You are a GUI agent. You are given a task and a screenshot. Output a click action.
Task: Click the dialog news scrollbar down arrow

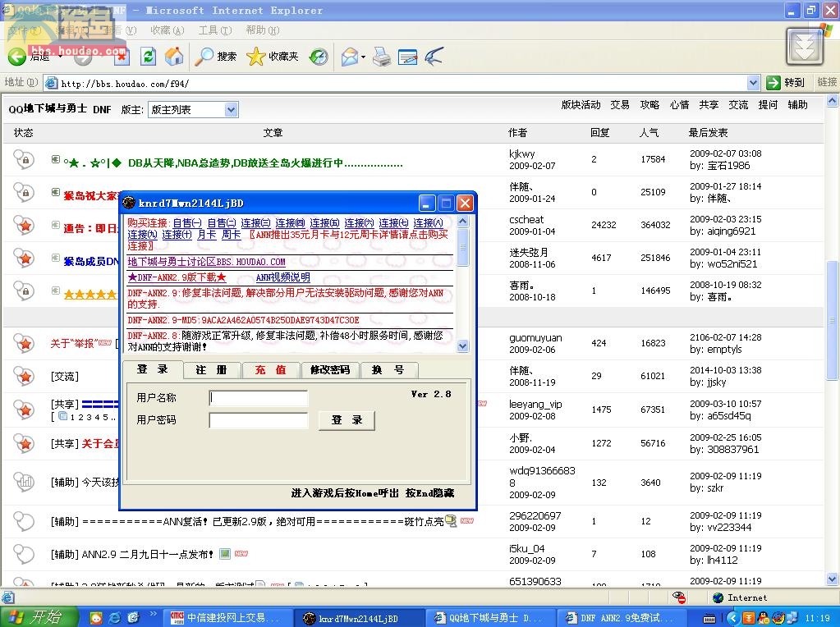click(x=463, y=346)
